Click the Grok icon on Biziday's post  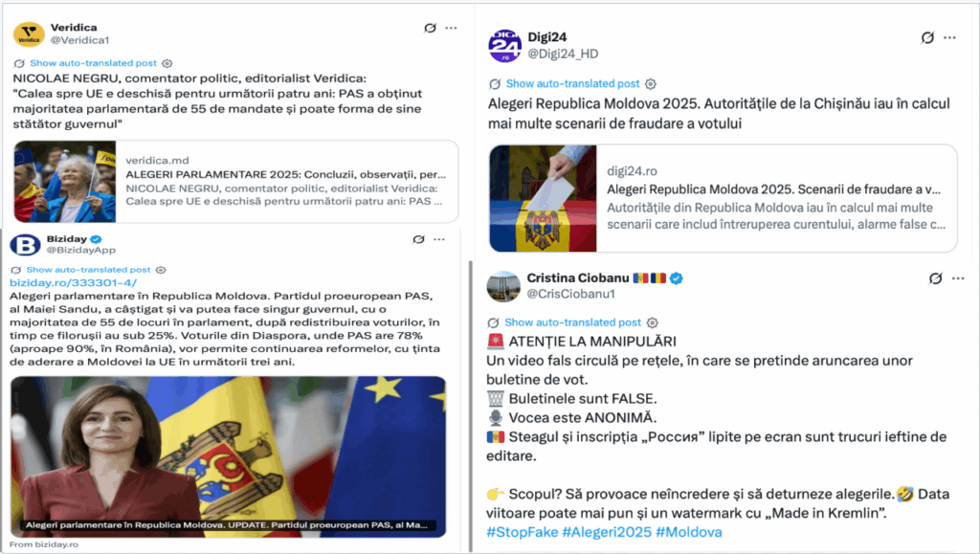click(419, 239)
